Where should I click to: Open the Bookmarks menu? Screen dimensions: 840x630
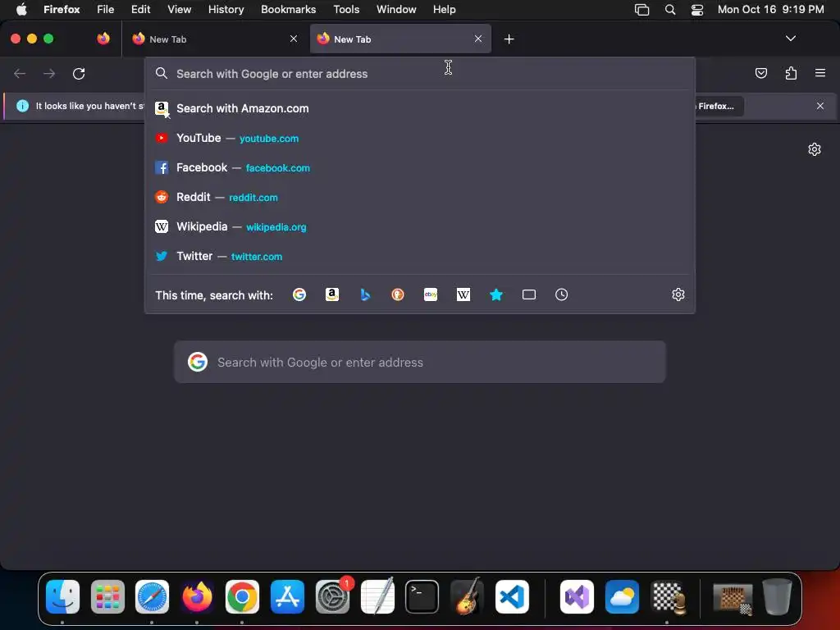click(x=289, y=9)
